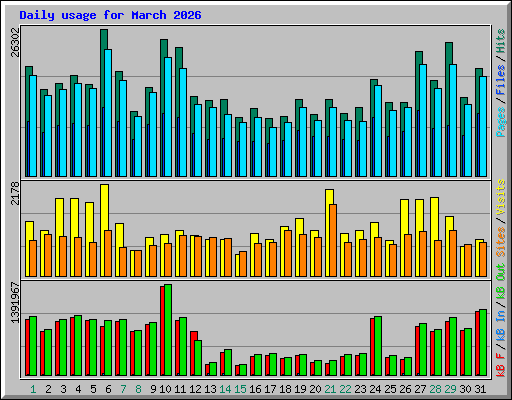
Task: Click day 12 label on x-axis
Action: [x=195, y=389]
